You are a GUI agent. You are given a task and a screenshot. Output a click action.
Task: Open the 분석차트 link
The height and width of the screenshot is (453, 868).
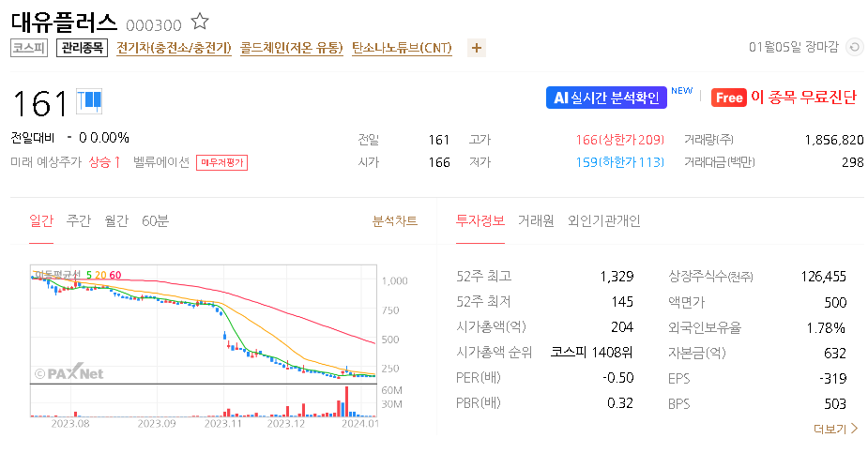point(395,221)
